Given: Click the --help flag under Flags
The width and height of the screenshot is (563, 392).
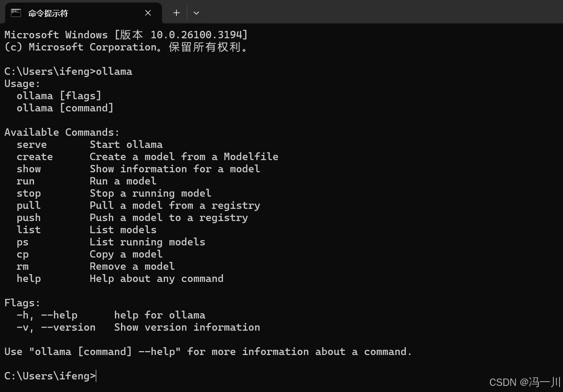Looking at the screenshot, I should (x=59, y=315).
